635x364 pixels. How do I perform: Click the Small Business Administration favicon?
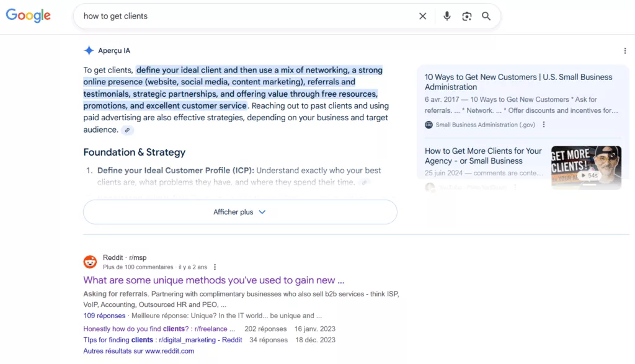[x=428, y=124]
